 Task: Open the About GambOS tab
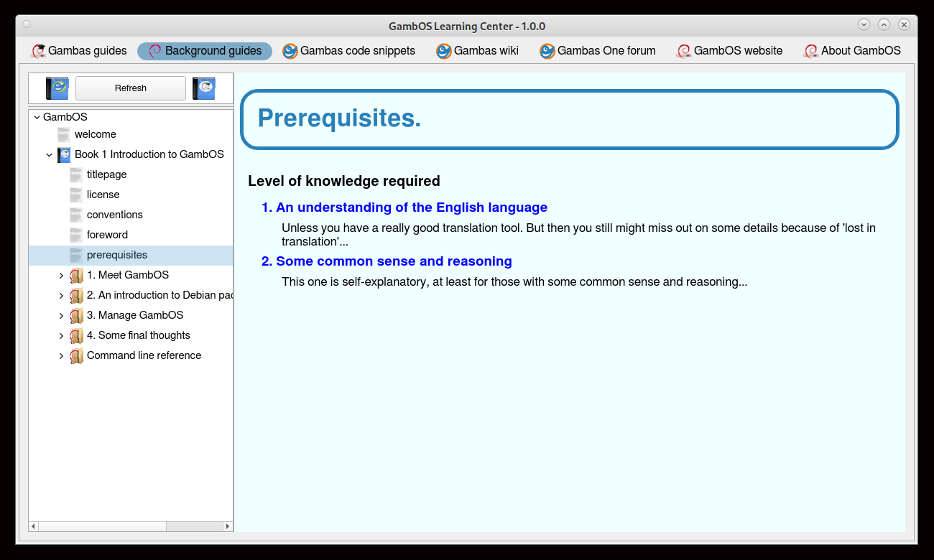click(852, 51)
